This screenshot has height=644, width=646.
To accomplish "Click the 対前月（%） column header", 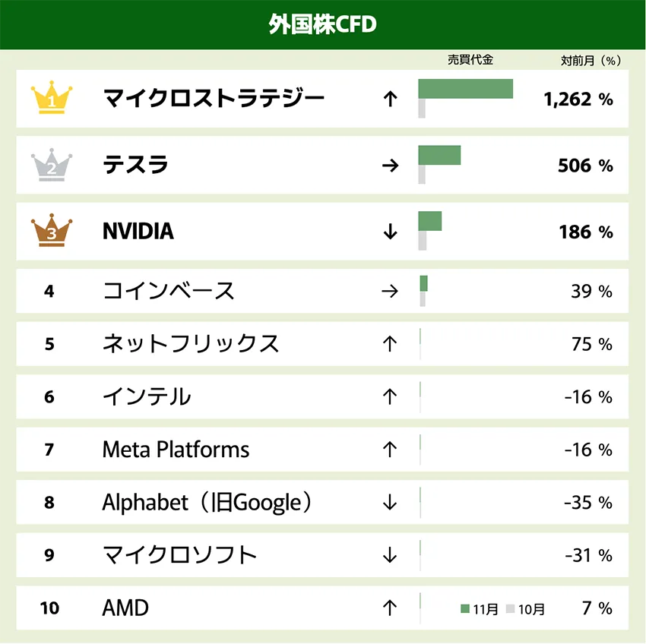I will (x=591, y=61).
